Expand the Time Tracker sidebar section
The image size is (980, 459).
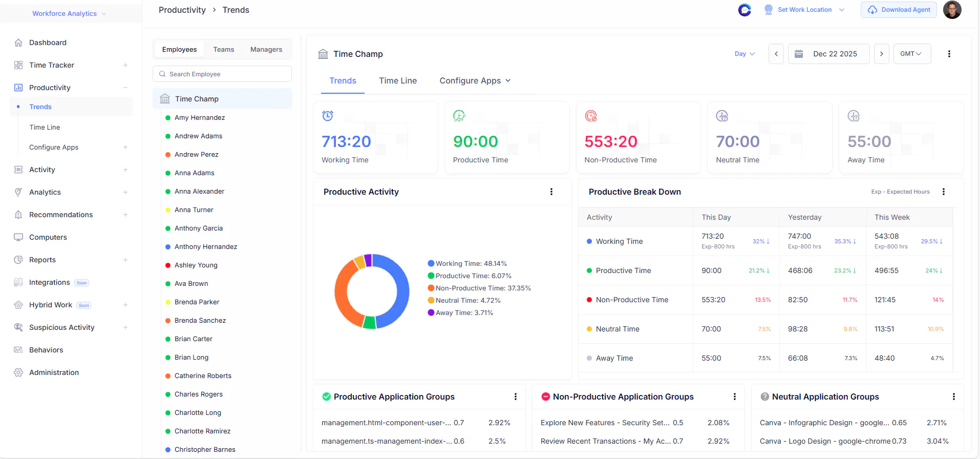coord(125,65)
